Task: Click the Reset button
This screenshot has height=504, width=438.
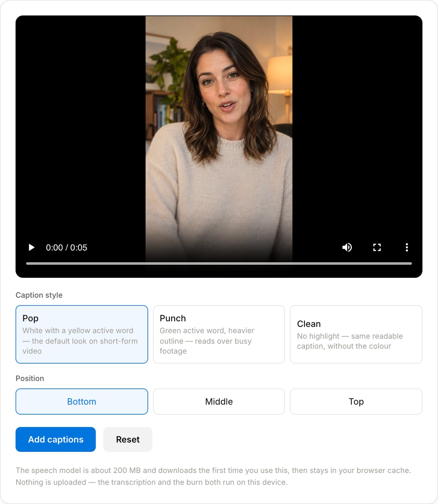Action: (128, 439)
